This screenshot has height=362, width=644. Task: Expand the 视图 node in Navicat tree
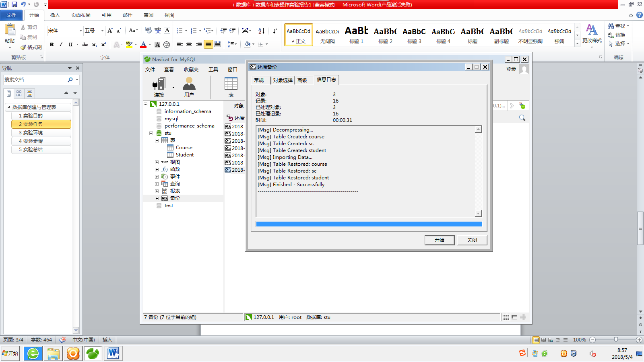click(157, 162)
